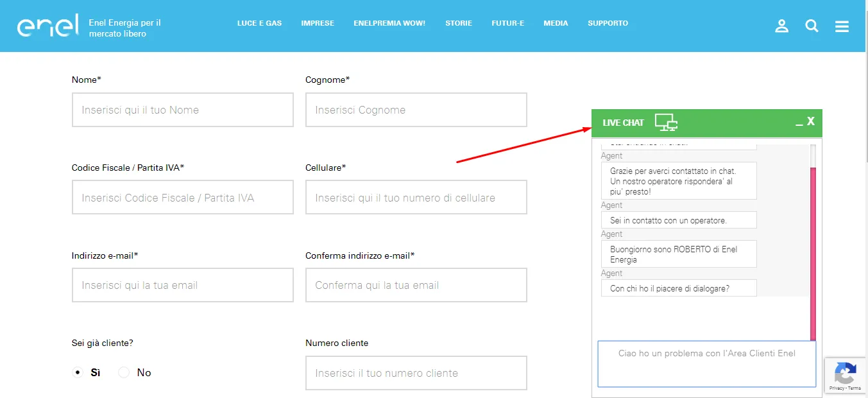The height and width of the screenshot is (398, 868).
Task: Click the Indirizzo e-mail field
Action: [183, 285]
